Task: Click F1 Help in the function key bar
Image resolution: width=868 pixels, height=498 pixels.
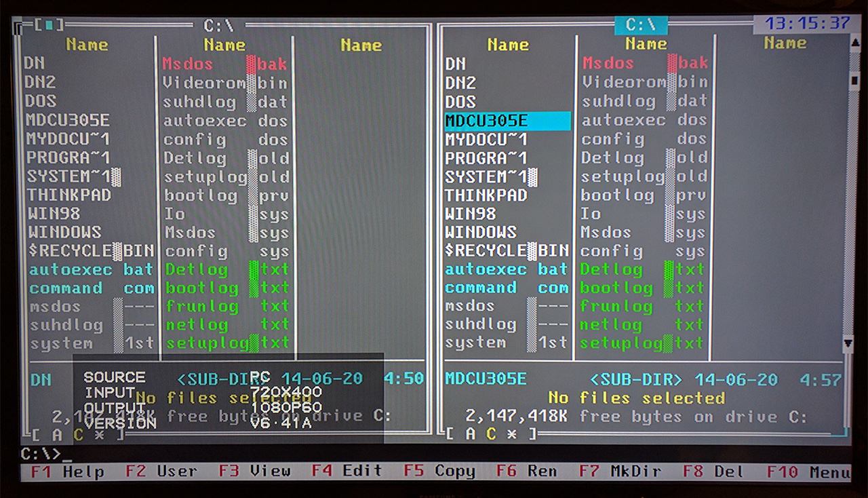Action: (x=67, y=472)
